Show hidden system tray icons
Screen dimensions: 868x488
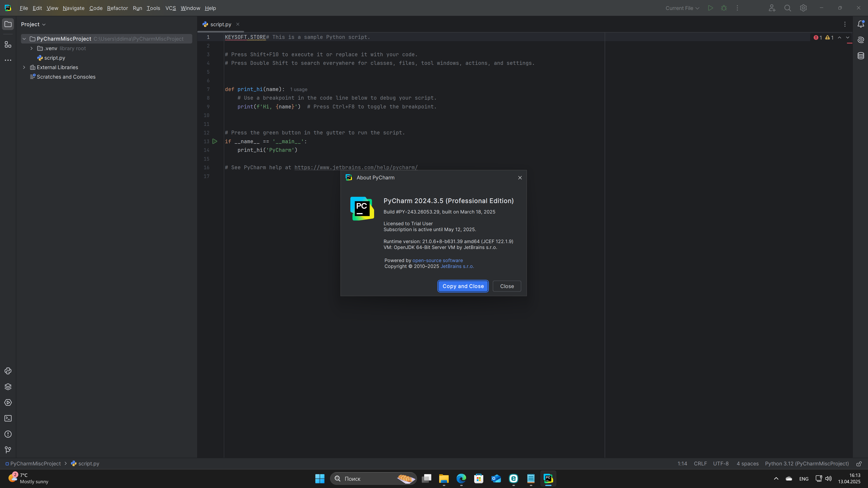[776, 479]
